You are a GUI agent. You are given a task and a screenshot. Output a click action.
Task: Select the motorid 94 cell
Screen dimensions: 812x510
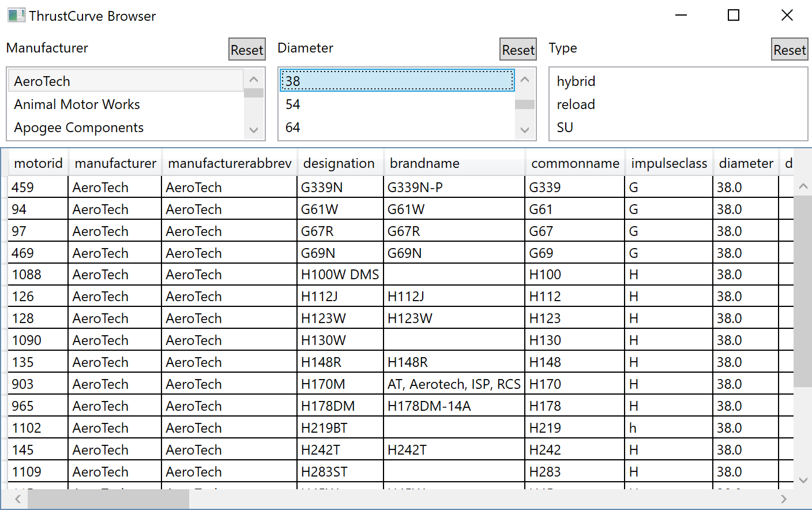click(x=38, y=209)
